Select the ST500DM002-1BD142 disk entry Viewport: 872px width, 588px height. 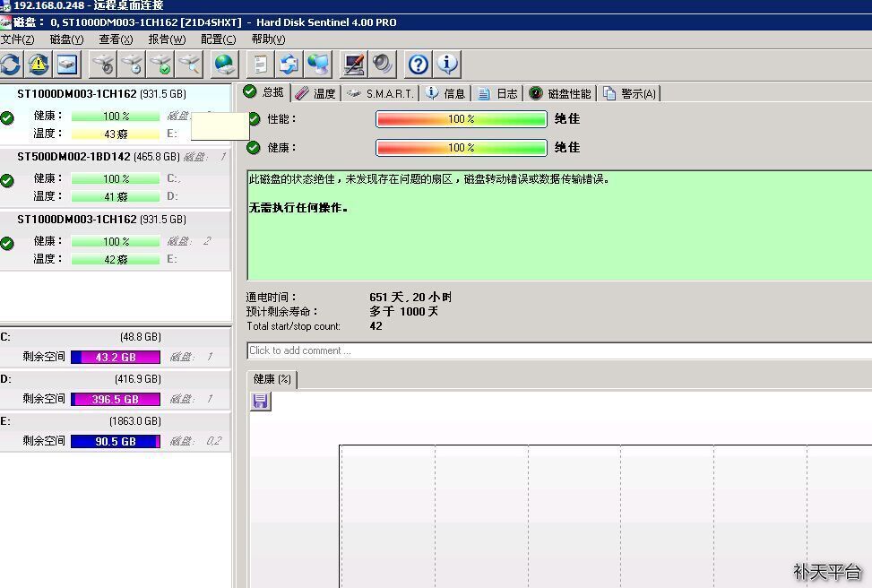(x=115, y=177)
